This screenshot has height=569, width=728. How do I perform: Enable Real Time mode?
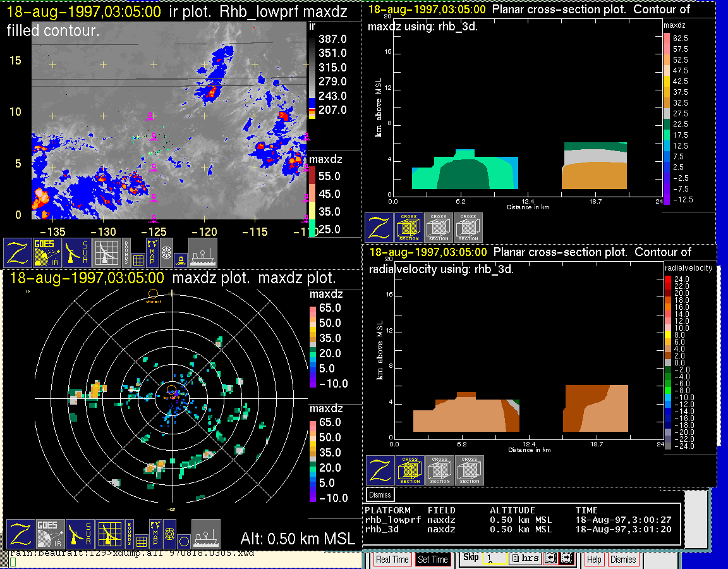[x=392, y=560]
